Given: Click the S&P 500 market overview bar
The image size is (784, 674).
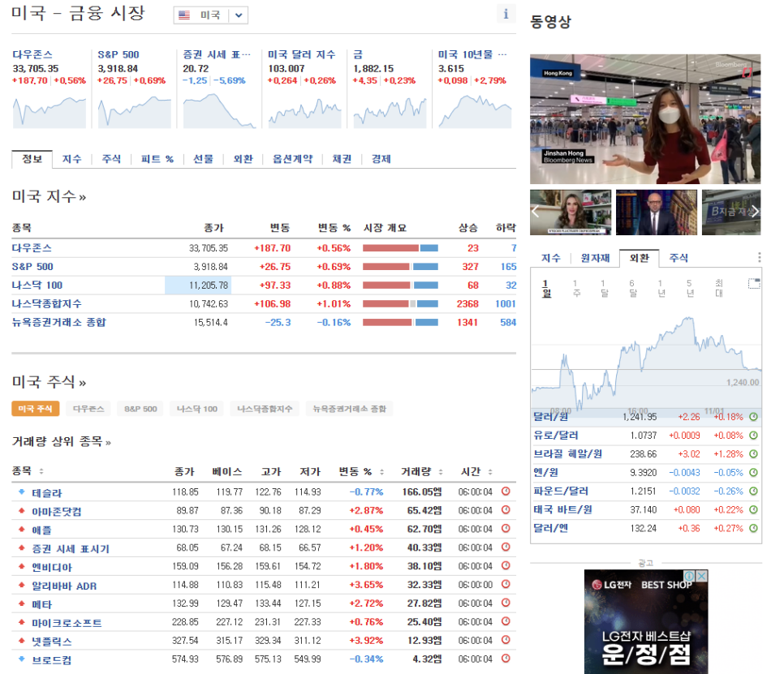Looking at the screenshot, I should point(400,267).
